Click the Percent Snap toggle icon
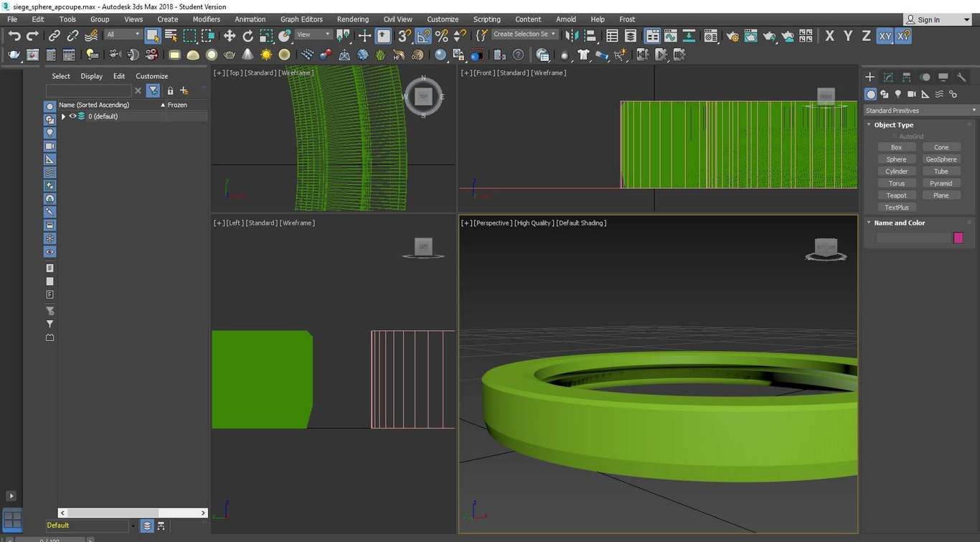The width and height of the screenshot is (980, 542). click(x=441, y=35)
